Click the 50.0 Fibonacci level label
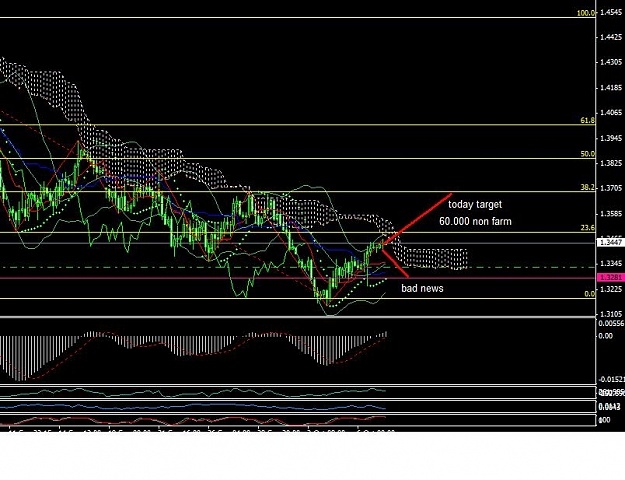The height and width of the screenshot is (480, 625). pyautogui.click(x=588, y=154)
